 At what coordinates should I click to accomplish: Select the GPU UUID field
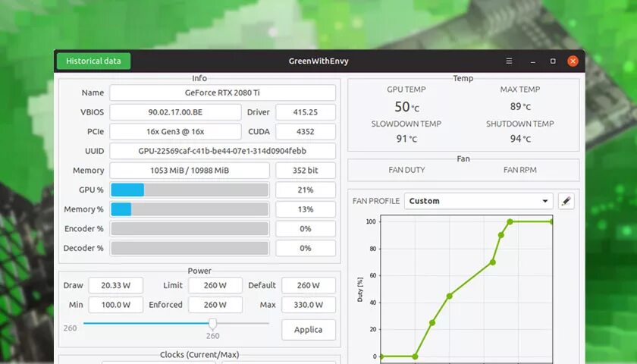coord(223,151)
